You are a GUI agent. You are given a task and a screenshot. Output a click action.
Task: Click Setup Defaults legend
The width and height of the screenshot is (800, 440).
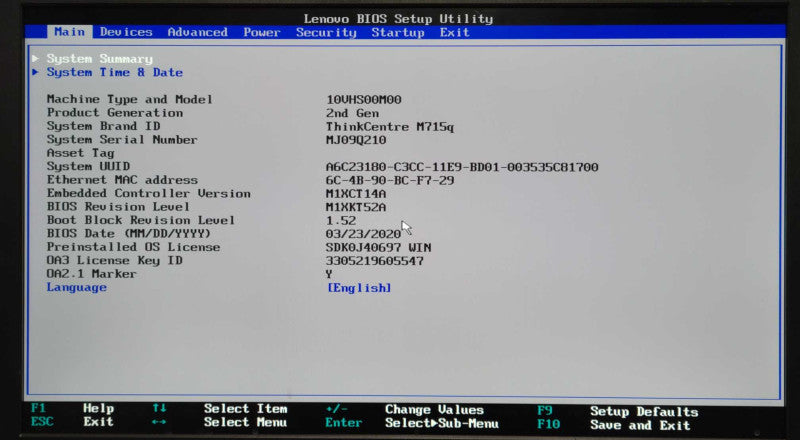[x=644, y=412]
